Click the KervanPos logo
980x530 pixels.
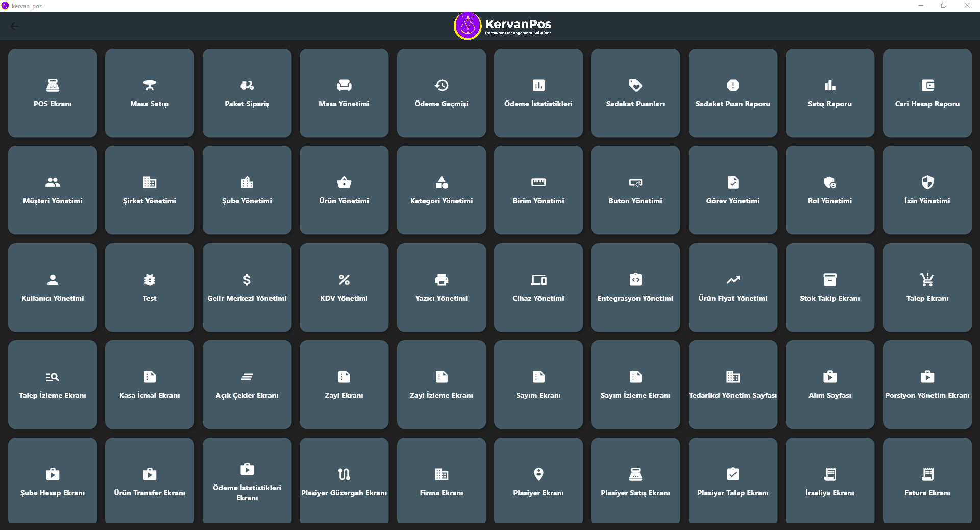pos(503,26)
